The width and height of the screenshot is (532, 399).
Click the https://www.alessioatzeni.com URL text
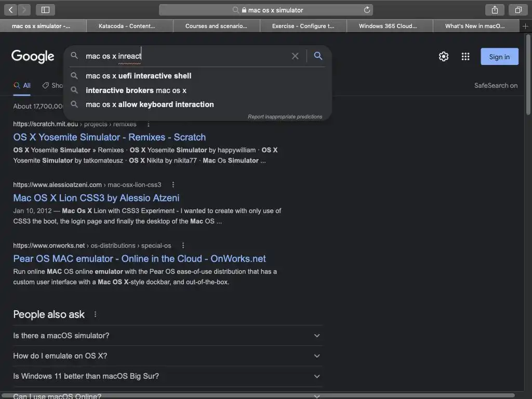coord(57,184)
